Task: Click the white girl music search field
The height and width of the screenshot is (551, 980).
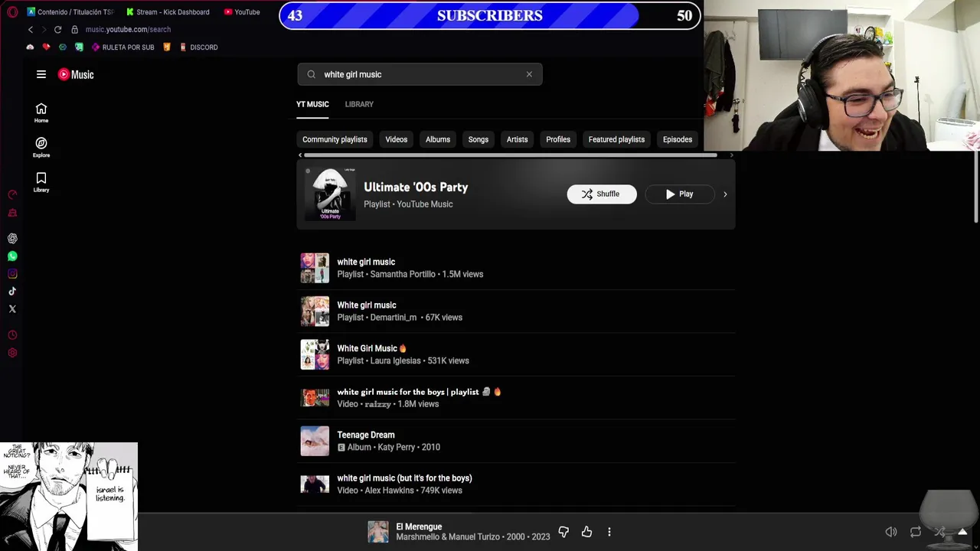Action: click(x=420, y=74)
